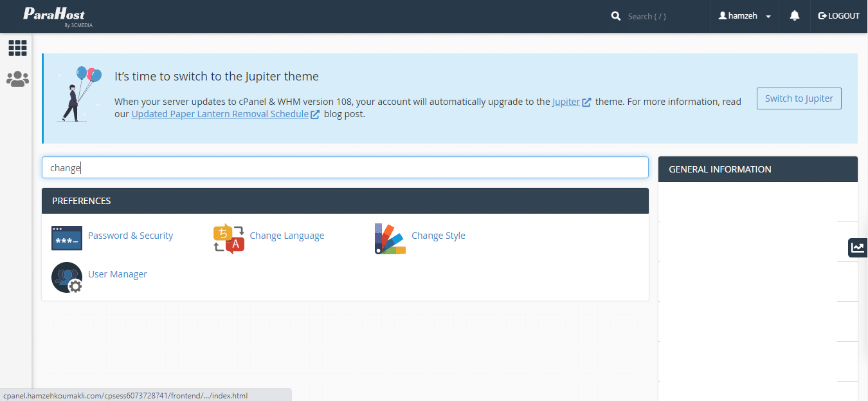Focus the search field containing "change"
The height and width of the screenshot is (401, 868).
345,167
